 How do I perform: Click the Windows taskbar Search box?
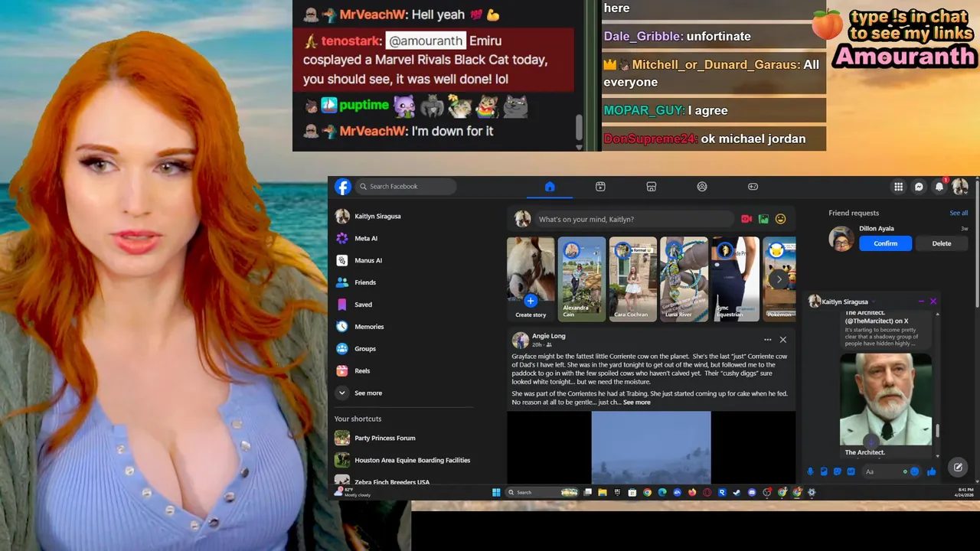(542, 493)
